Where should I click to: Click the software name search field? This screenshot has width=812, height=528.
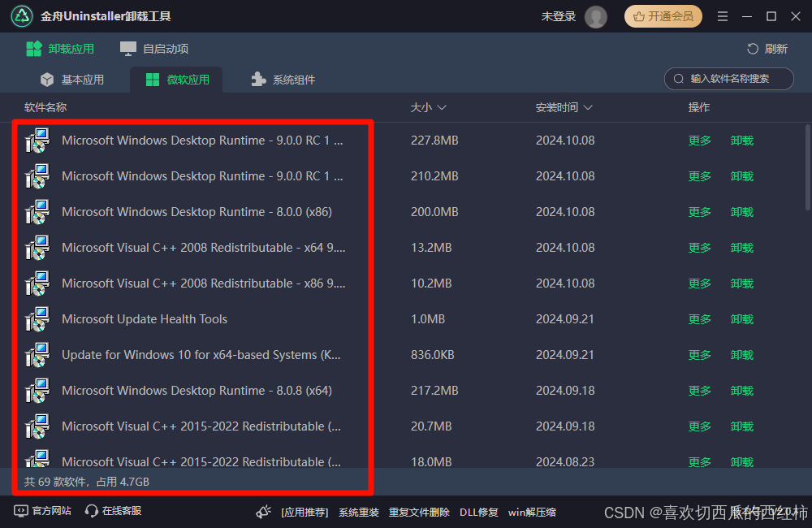tap(728, 79)
